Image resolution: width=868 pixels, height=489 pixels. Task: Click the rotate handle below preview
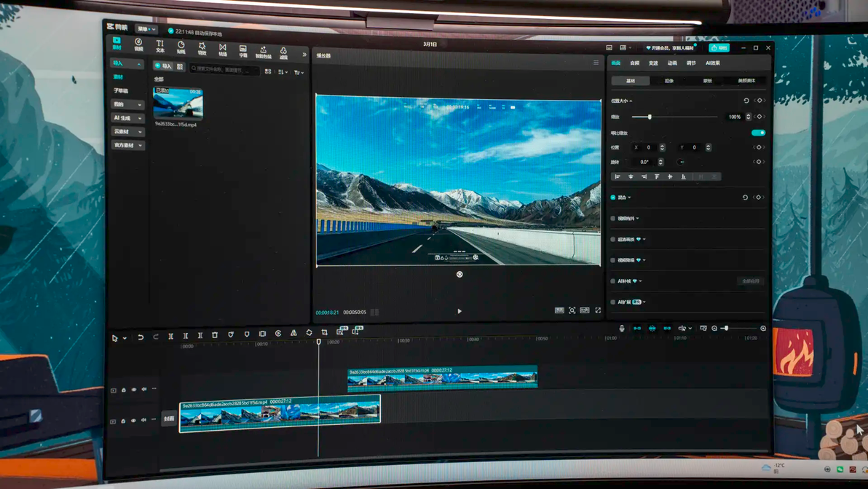pyautogui.click(x=459, y=274)
